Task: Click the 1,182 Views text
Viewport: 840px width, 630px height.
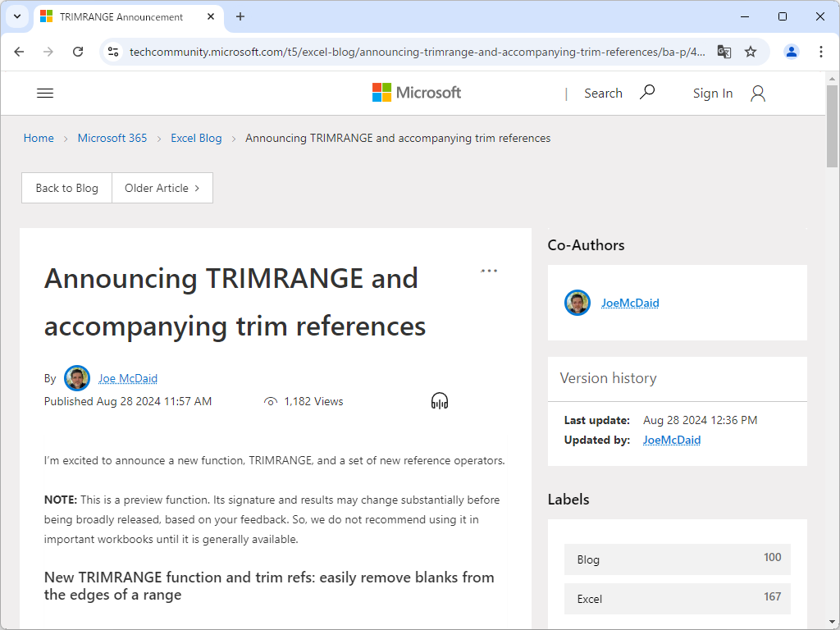Action: click(x=313, y=401)
